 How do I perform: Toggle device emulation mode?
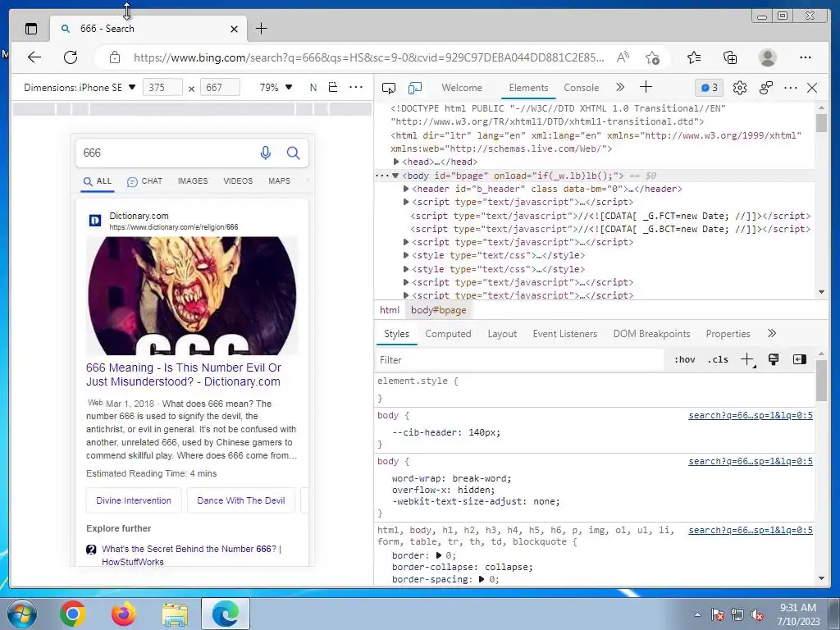tap(414, 88)
